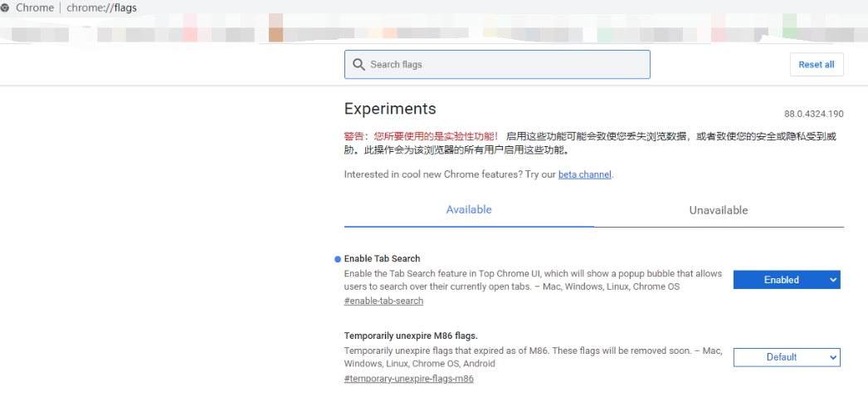Switch to the Unavailable tab
The image size is (868, 397).
coord(718,210)
